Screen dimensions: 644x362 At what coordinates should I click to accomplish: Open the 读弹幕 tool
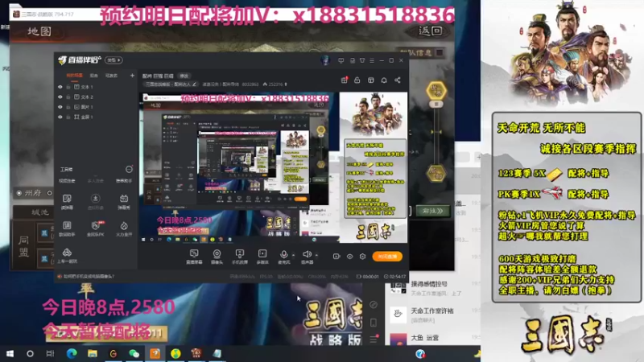coord(67,202)
